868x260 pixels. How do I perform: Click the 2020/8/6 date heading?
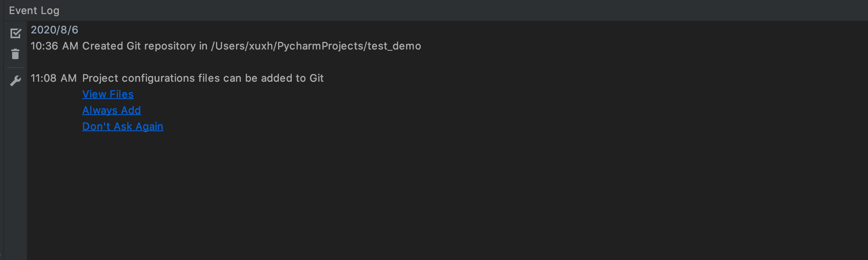point(54,30)
